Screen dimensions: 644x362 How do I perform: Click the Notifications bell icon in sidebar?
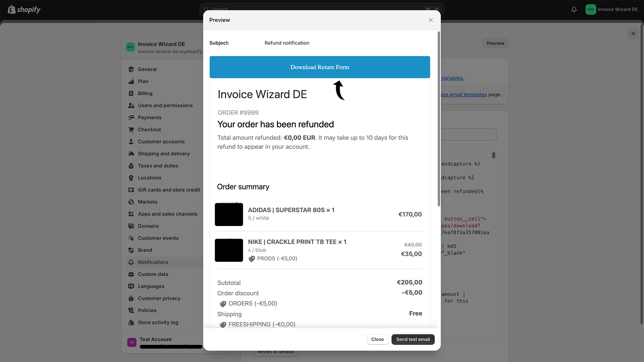tap(131, 262)
